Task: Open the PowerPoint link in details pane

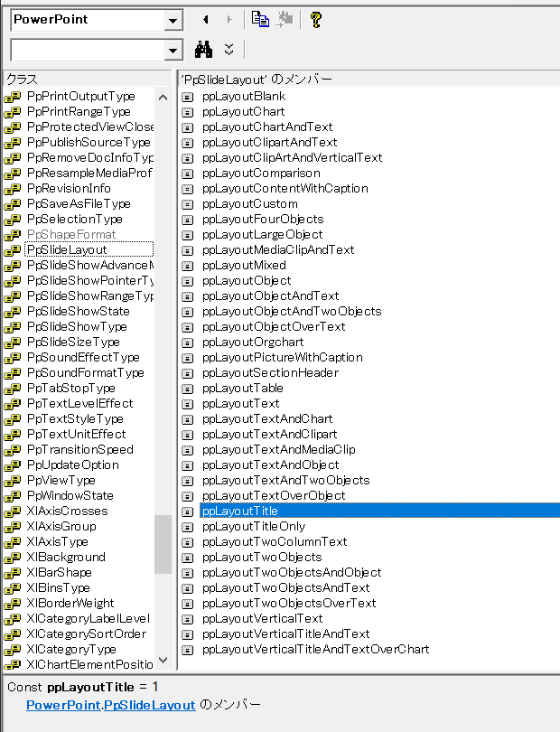Action: coord(63,705)
